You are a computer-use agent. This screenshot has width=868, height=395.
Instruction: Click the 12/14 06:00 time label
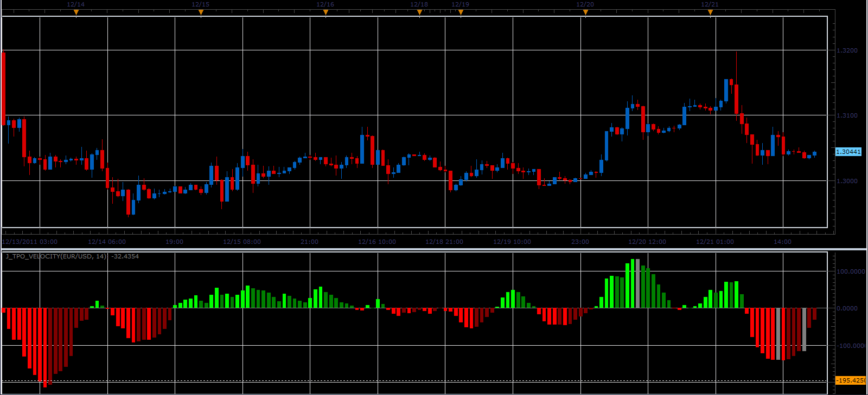point(107,242)
